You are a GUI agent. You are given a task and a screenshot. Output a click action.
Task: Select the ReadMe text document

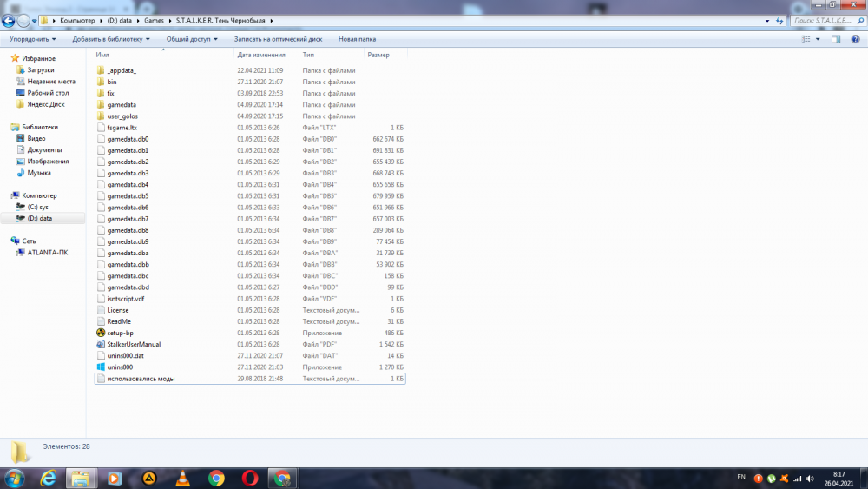coord(250,321)
